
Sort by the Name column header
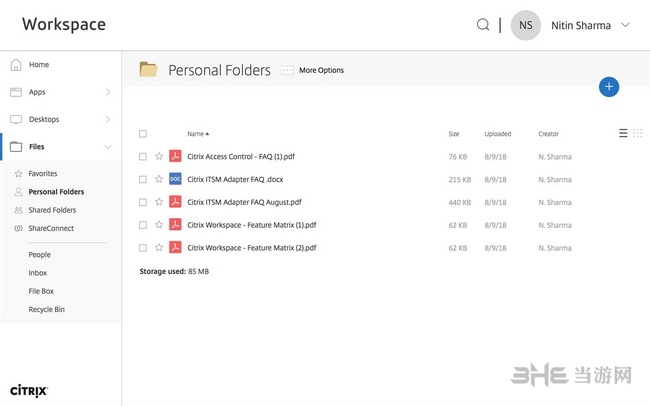pos(198,134)
